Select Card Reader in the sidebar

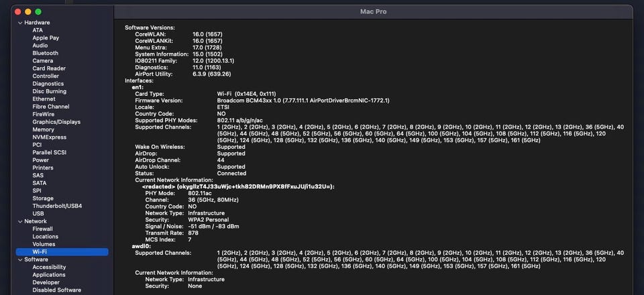[49, 68]
